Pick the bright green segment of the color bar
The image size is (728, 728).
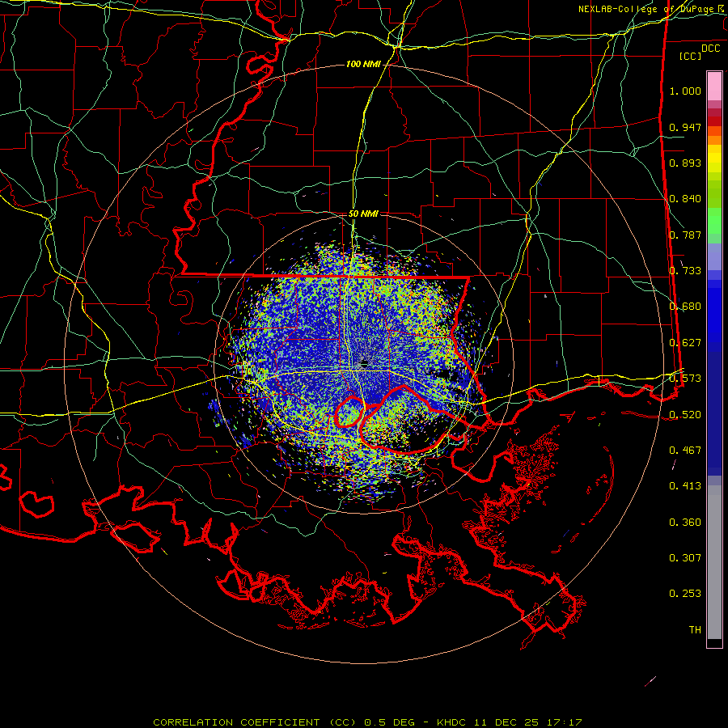coord(714,221)
